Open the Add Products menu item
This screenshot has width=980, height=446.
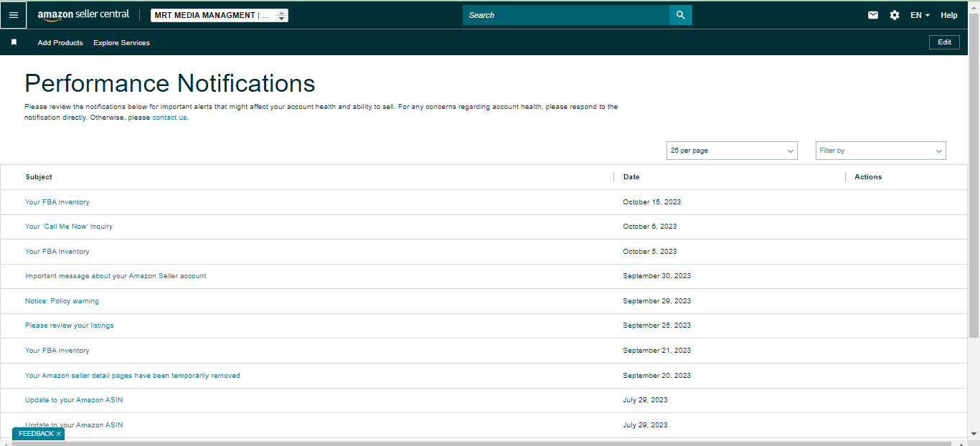pos(60,43)
